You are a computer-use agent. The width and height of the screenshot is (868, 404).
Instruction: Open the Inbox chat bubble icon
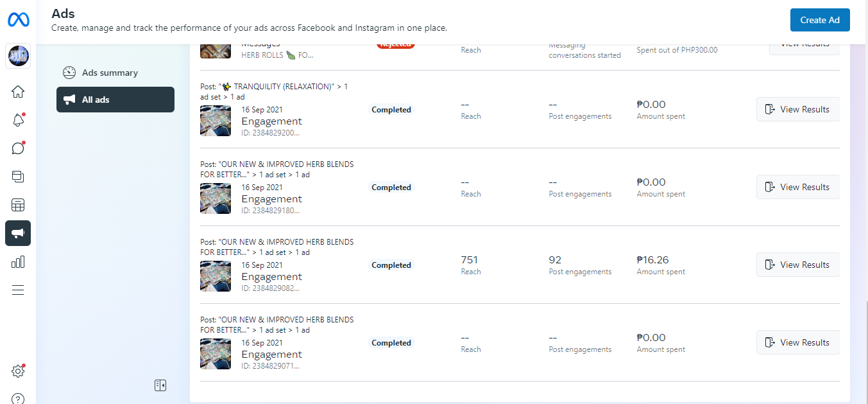18,148
